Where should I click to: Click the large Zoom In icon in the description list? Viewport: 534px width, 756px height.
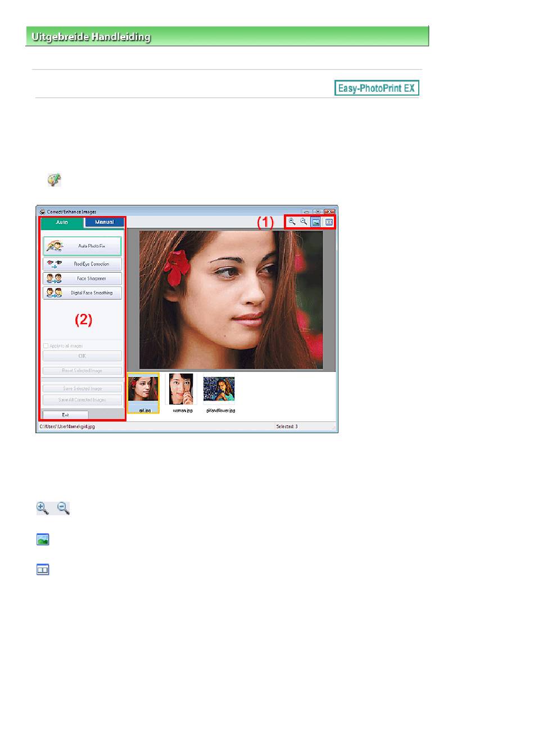pyautogui.click(x=43, y=508)
